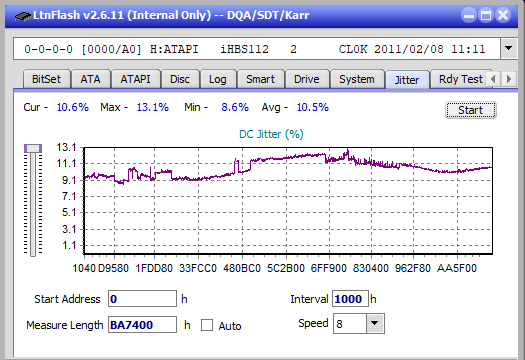This screenshot has width=525, height=360.
Task: Click the Interval field showing 1000
Action: click(350, 299)
